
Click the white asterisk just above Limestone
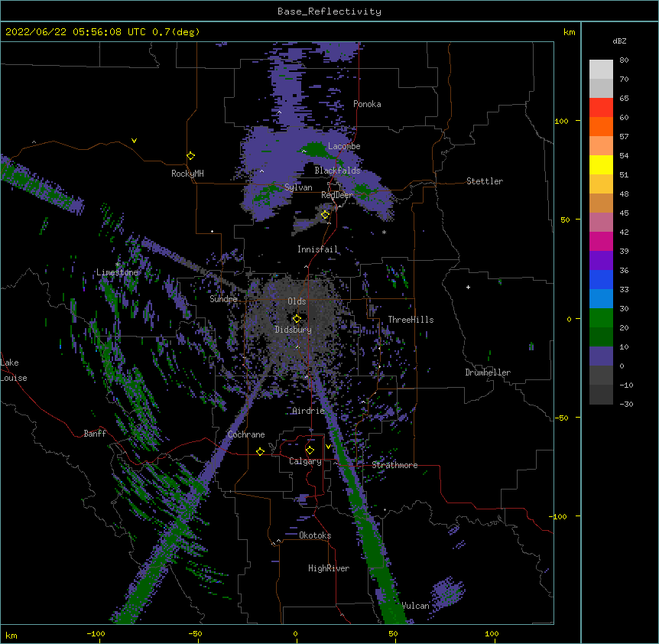pyautogui.click(x=117, y=265)
